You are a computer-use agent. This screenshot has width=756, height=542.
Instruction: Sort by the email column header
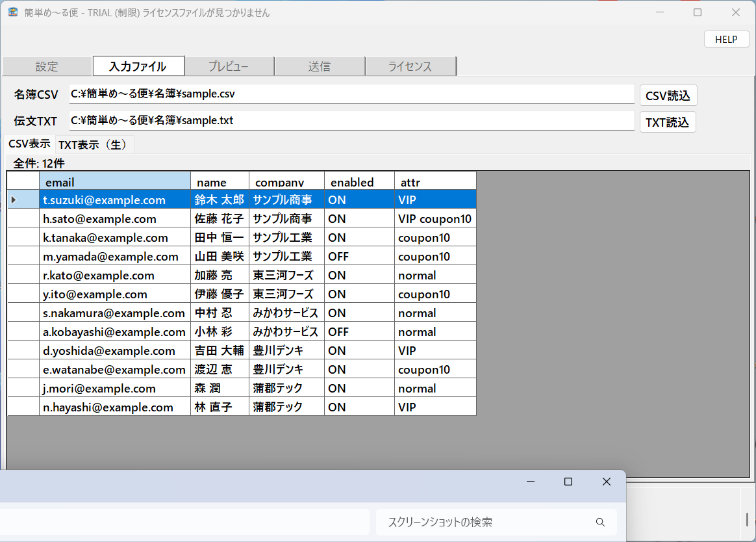pos(114,182)
